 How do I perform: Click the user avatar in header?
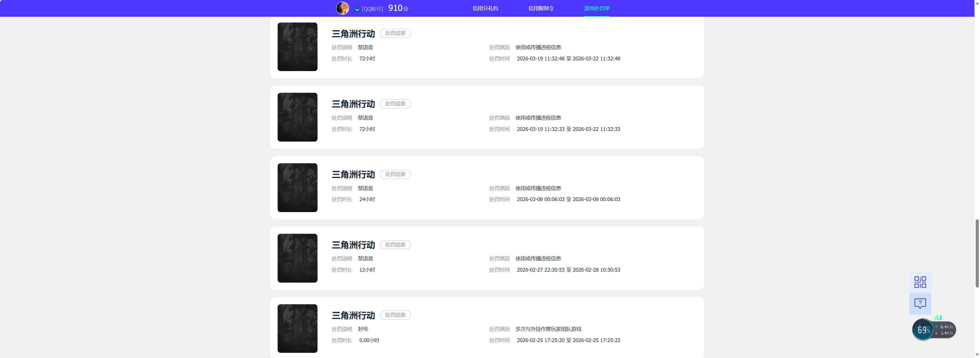click(x=342, y=8)
